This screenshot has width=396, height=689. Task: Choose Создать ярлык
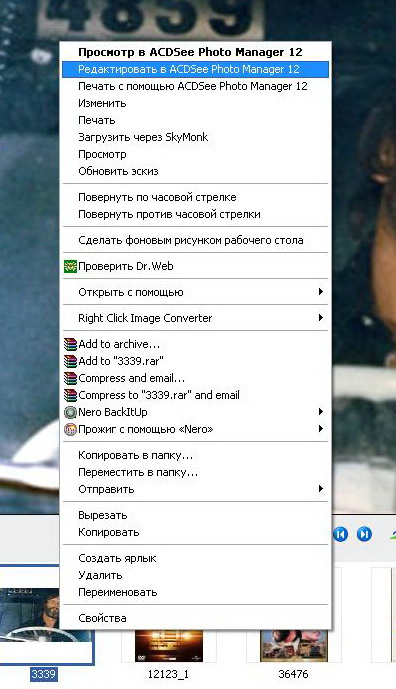click(x=196, y=558)
